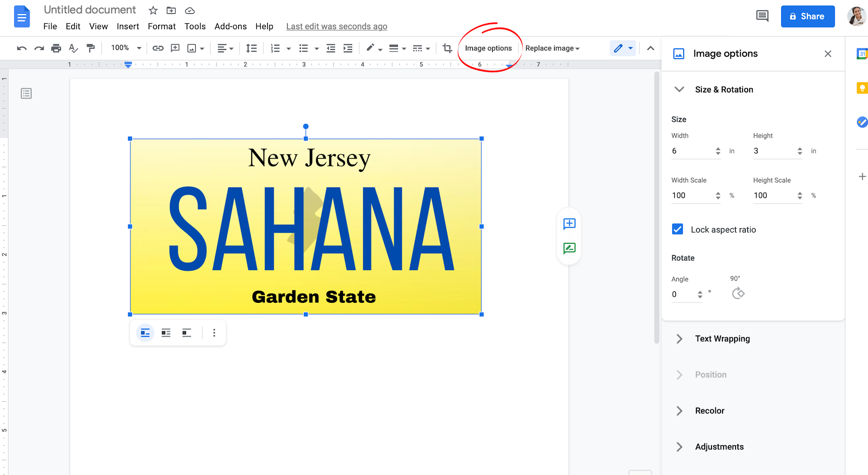This screenshot has width=868, height=475.
Task: Click the Print icon
Action: click(x=56, y=48)
